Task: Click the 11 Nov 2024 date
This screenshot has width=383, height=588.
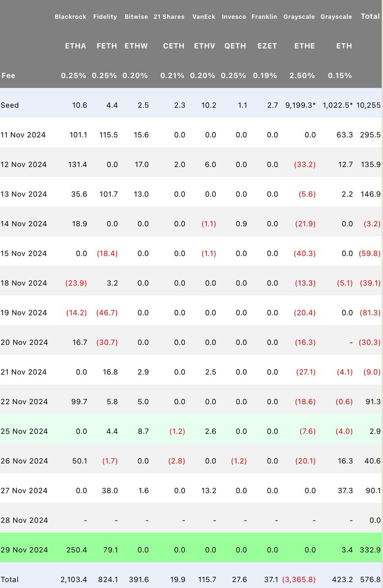Action: coord(24,135)
